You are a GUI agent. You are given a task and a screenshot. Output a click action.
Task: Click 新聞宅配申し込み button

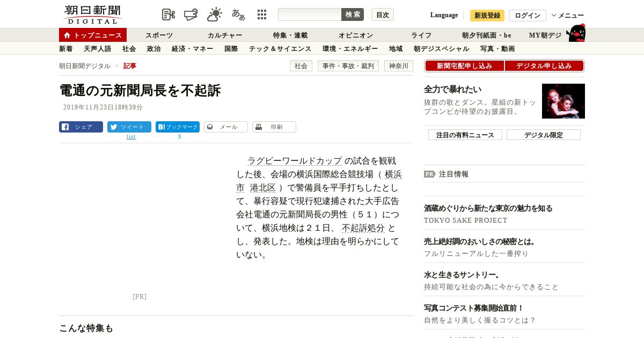465,66
